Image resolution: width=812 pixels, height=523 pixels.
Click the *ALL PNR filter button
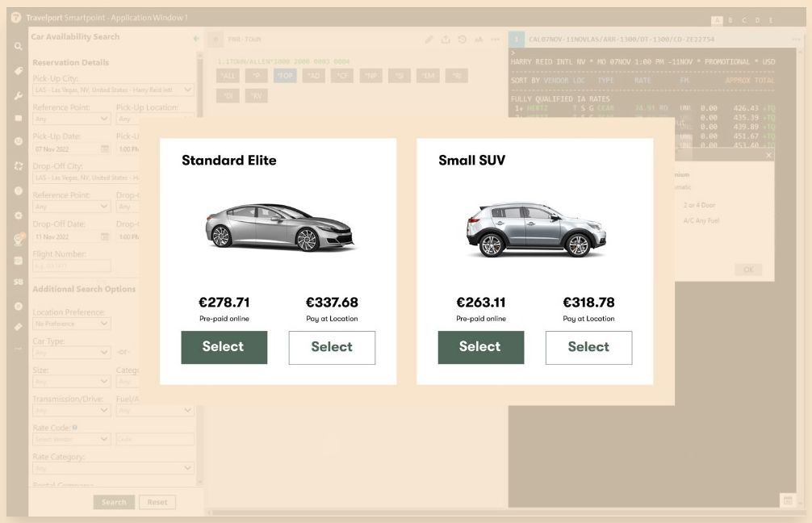[228, 76]
